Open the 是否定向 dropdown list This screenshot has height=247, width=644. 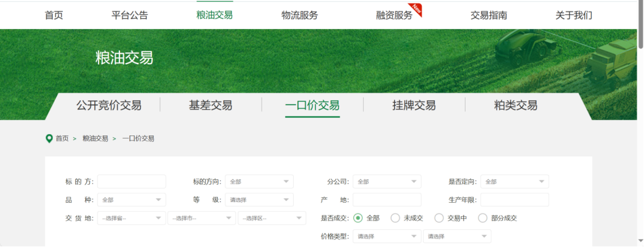[x=514, y=182]
